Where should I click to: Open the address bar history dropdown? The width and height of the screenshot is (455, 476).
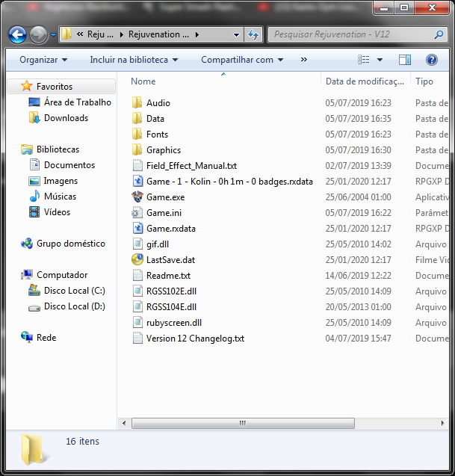coord(236,34)
